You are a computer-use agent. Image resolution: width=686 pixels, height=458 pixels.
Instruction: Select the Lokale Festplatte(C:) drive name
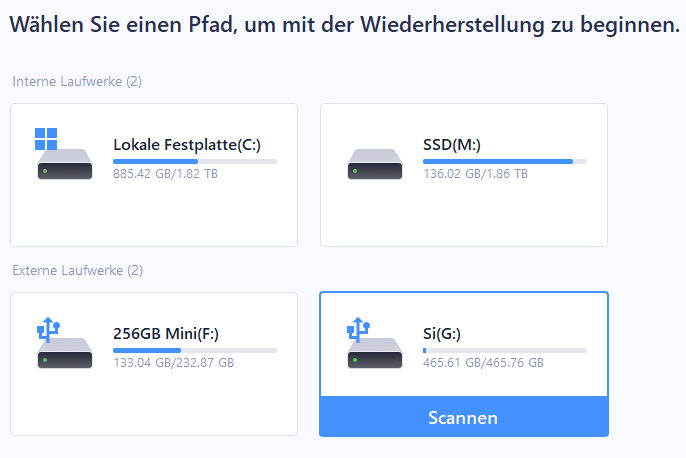[187, 145]
